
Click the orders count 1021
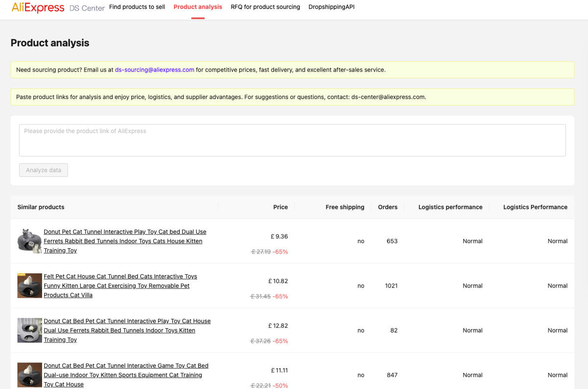click(x=391, y=285)
